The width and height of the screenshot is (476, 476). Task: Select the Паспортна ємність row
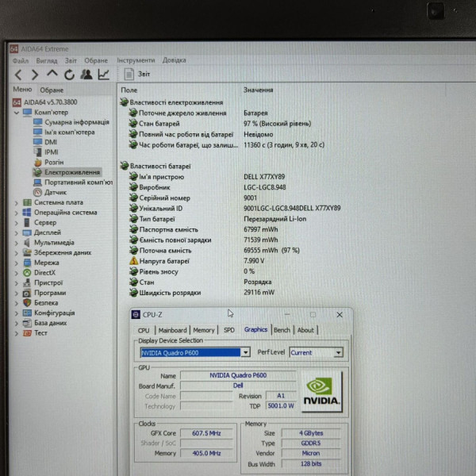[x=204, y=229]
